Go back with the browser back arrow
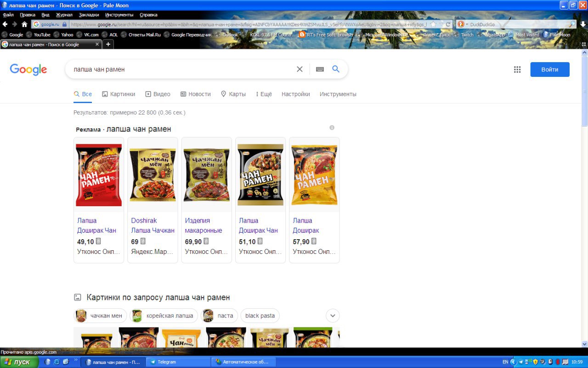The height and width of the screenshot is (368, 588). click(x=5, y=24)
